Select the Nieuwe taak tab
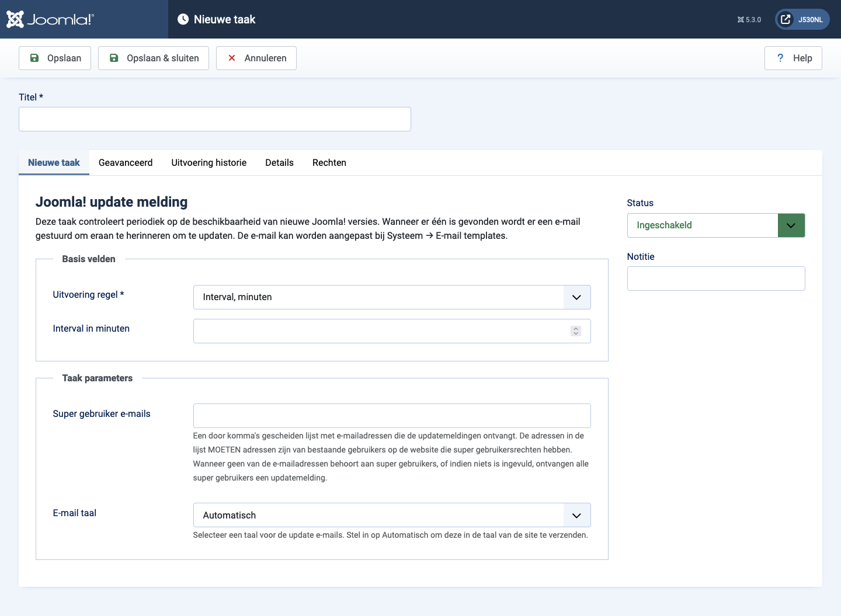 click(x=54, y=162)
